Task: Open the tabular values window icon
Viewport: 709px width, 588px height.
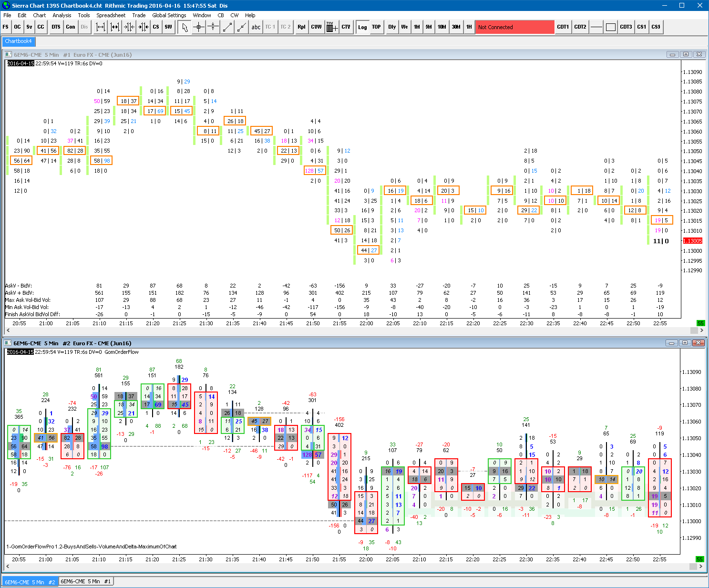Action: point(331,27)
